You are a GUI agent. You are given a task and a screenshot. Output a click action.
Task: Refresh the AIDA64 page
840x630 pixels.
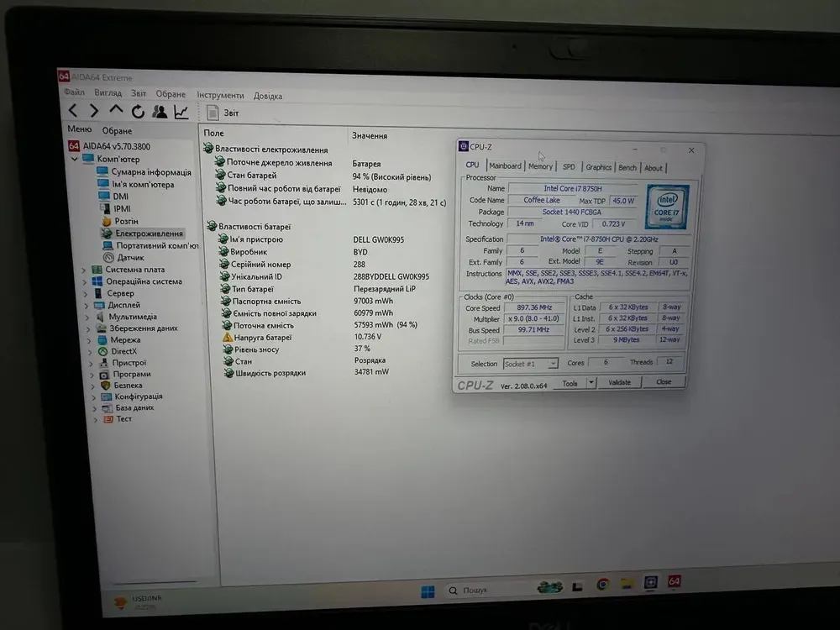point(138,111)
